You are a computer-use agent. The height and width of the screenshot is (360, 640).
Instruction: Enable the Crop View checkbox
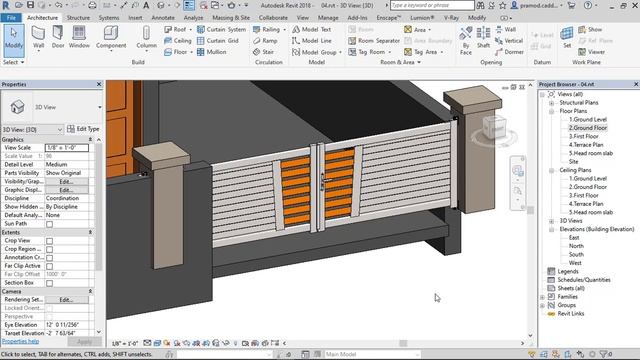49,241
